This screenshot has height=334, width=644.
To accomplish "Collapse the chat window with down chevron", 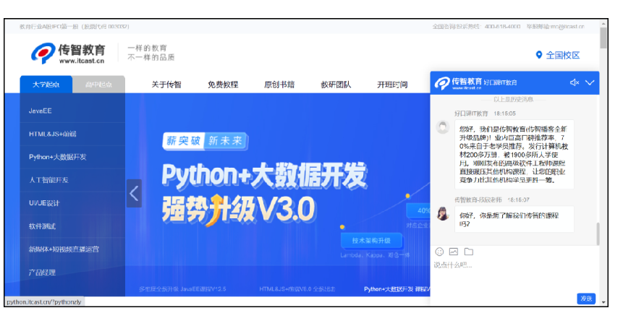I will [590, 82].
